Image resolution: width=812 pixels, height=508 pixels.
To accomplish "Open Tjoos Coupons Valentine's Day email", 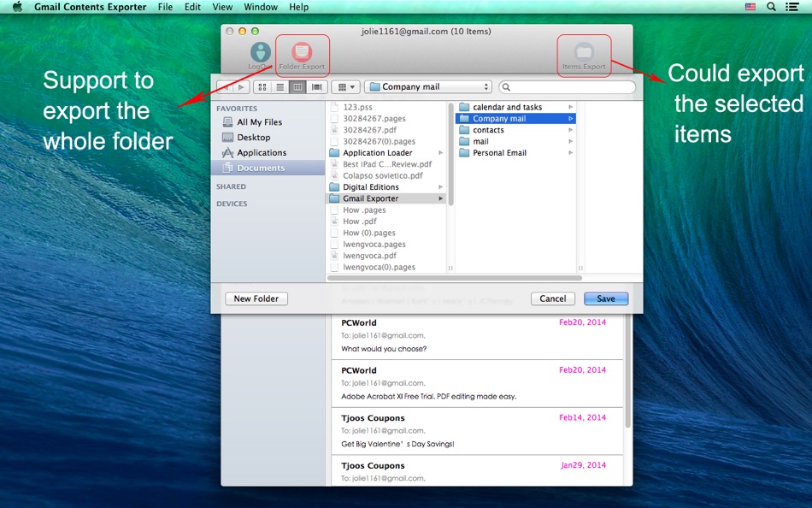I will (477, 431).
